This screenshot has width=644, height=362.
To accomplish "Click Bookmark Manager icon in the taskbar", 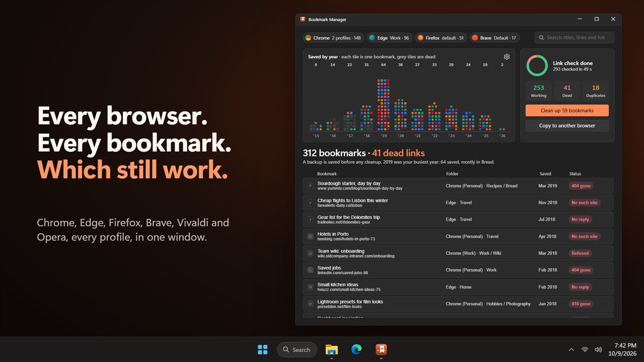I will point(381,349).
